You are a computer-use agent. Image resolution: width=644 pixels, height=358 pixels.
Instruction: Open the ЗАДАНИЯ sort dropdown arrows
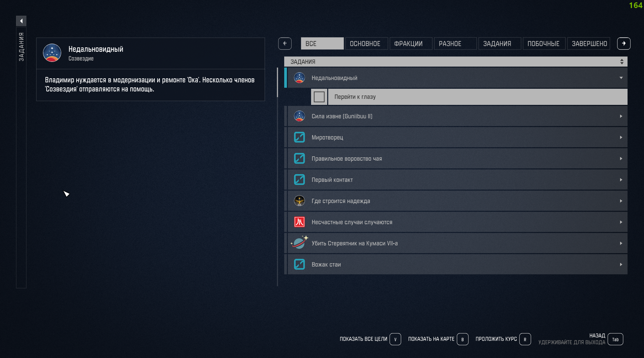pos(622,62)
